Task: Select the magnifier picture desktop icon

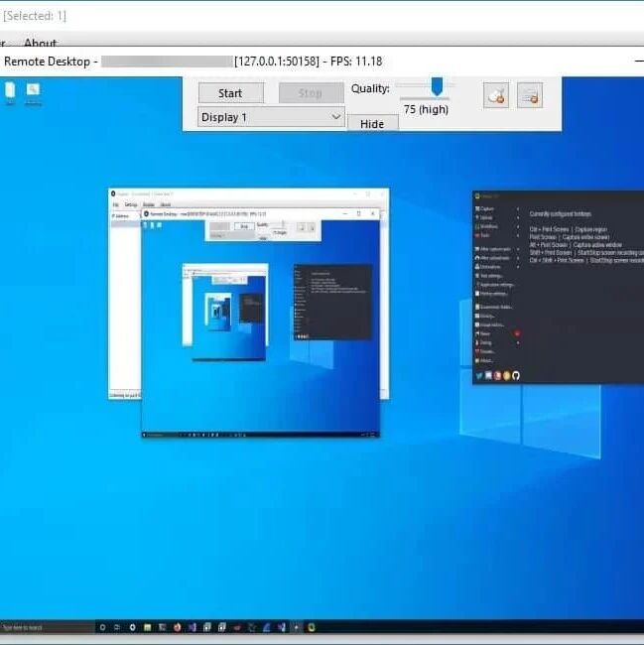Action: (x=33, y=94)
